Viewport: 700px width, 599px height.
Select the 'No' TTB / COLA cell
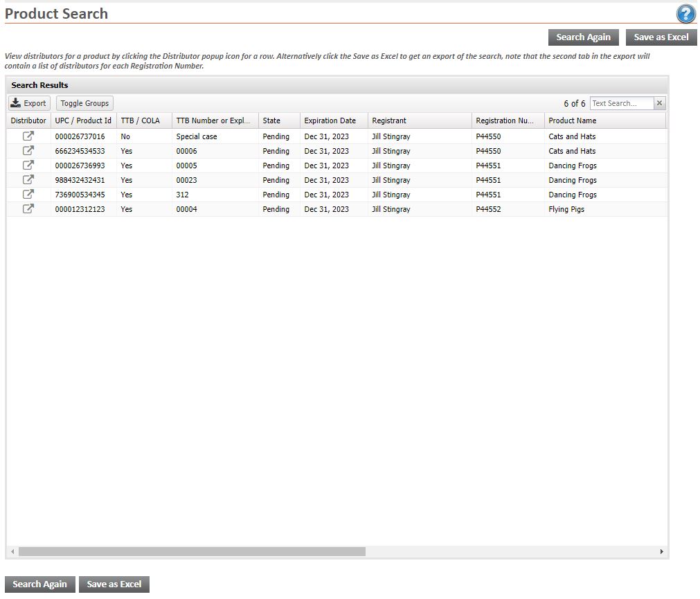[144, 136]
